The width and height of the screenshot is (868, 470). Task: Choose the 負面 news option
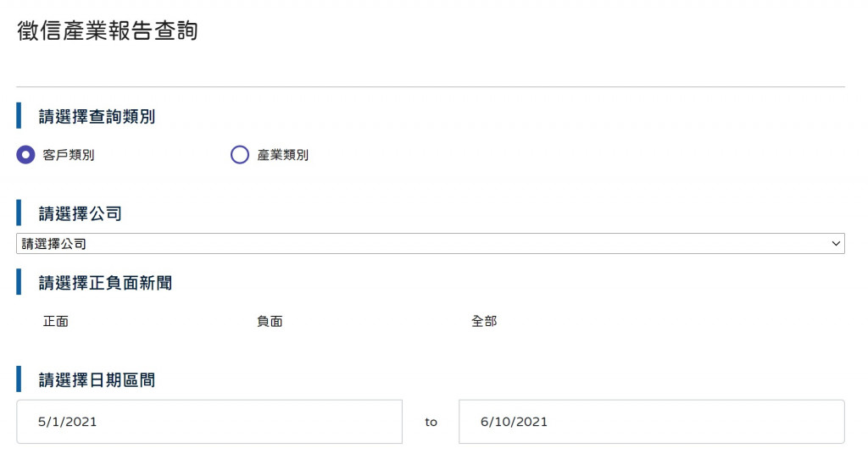pyautogui.click(x=270, y=322)
